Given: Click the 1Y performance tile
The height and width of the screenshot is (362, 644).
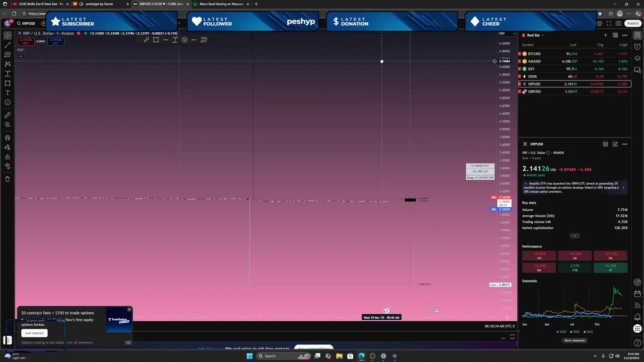Looking at the screenshot, I should [x=610, y=267].
